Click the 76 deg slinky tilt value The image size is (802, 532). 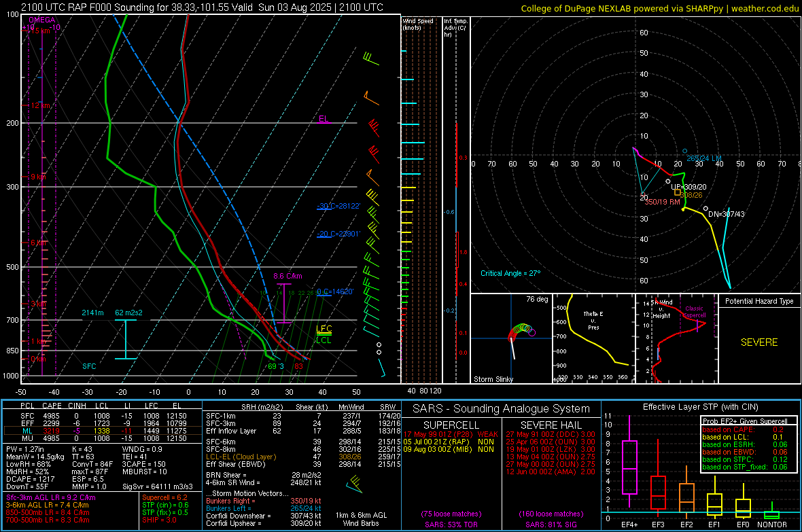[537, 299]
